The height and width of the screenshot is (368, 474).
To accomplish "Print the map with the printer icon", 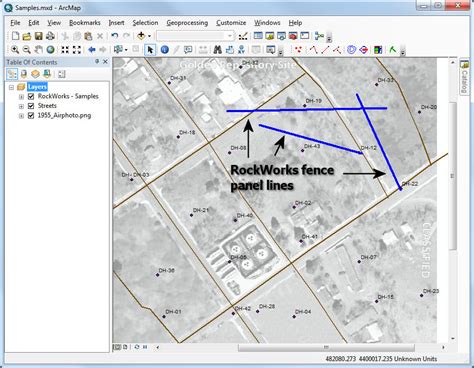I will pos(50,36).
